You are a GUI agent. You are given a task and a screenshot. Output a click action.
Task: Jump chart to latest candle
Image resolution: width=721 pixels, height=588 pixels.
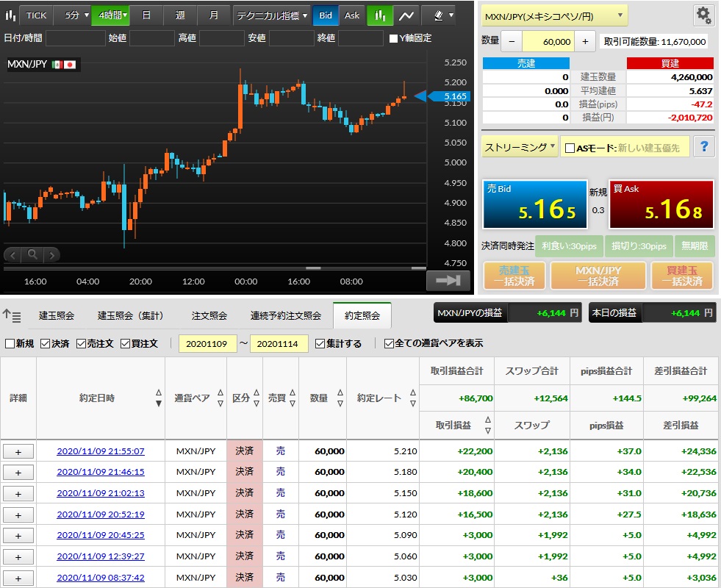(448, 281)
